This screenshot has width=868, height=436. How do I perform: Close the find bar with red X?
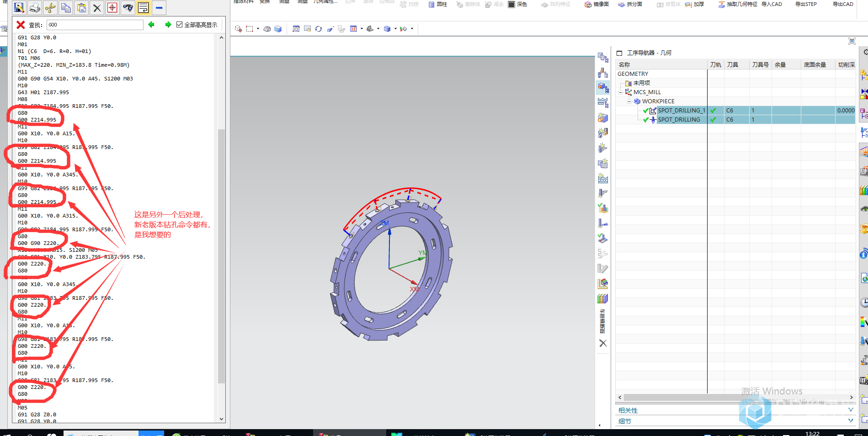click(21, 25)
